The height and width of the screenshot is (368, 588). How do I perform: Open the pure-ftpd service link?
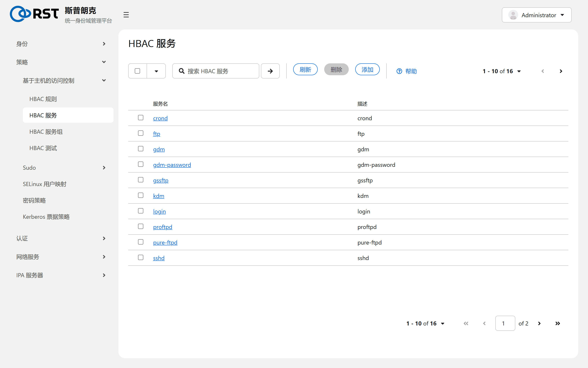click(x=165, y=242)
